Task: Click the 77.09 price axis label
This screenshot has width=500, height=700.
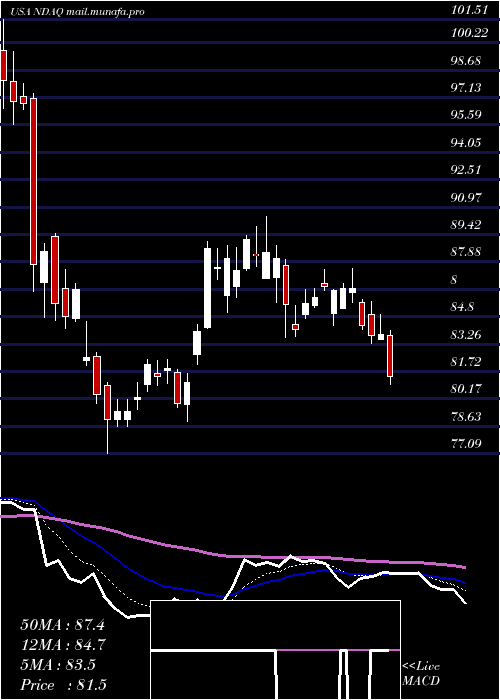Action: pos(466,443)
